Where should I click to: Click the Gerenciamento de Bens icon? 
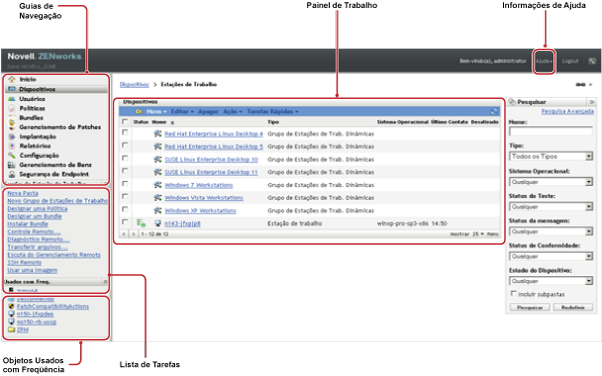coord(12,165)
